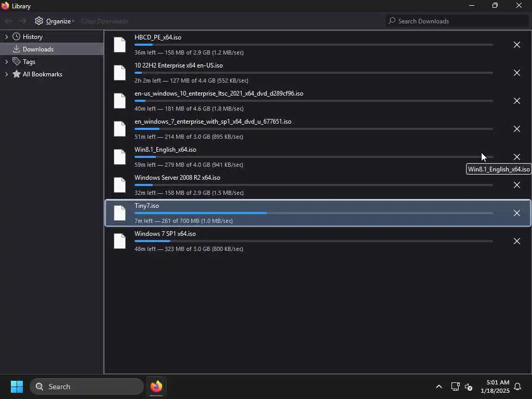Cancel the HBCD_PE_x64.iso download
Image resolution: width=532 pixels, height=399 pixels.
tap(516, 45)
